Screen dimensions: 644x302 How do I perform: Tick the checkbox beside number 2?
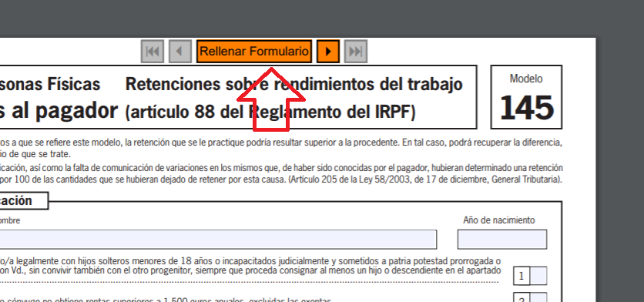(x=538, y=297)
